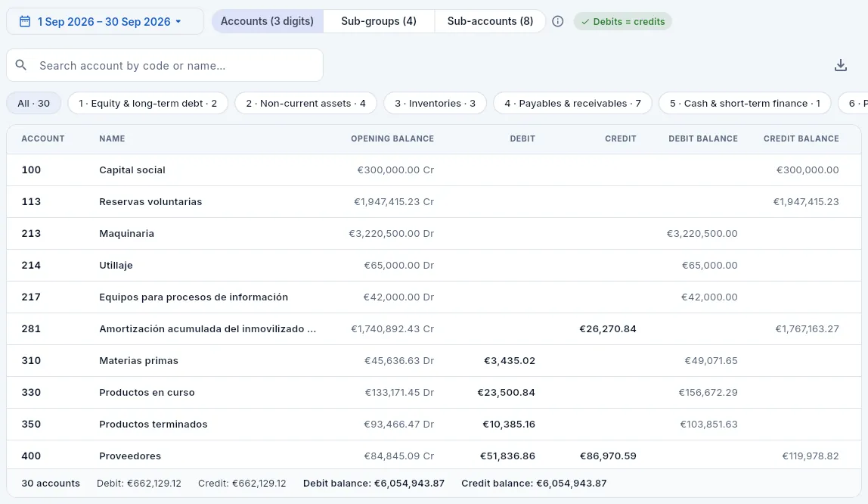Click footer Debit: €662,129.12 total
Screen dimensions: 868x504
tap(139, 484)
